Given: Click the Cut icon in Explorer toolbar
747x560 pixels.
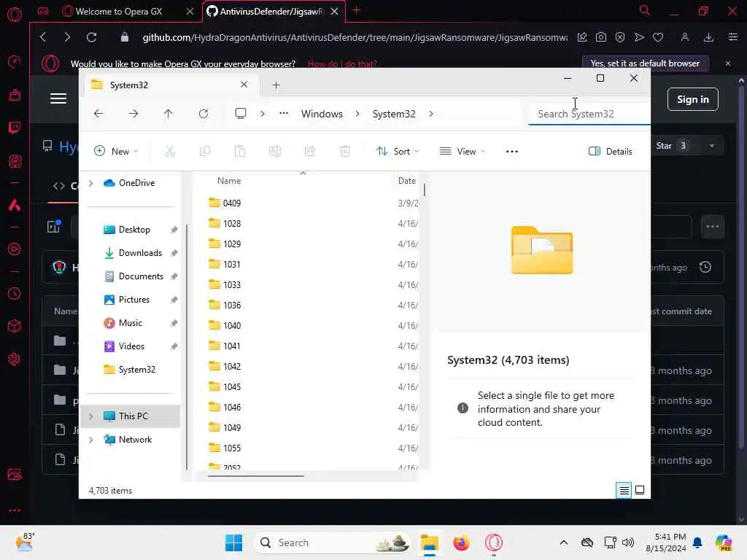Looking at the screenshot, I should coord(169,152).
